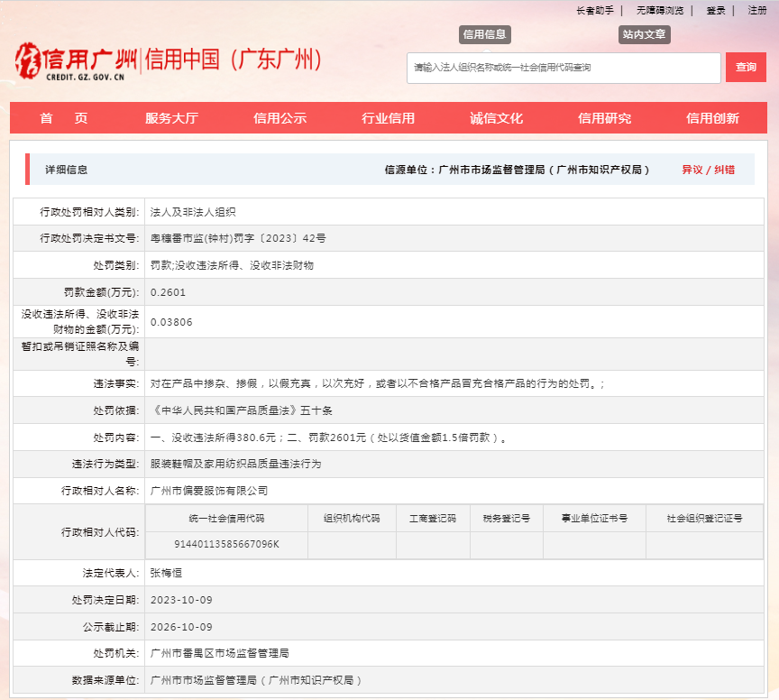This screenshot has height=700, width=779.
Task: Open 行业信用 menu item
Action: [x=388, y=118]
